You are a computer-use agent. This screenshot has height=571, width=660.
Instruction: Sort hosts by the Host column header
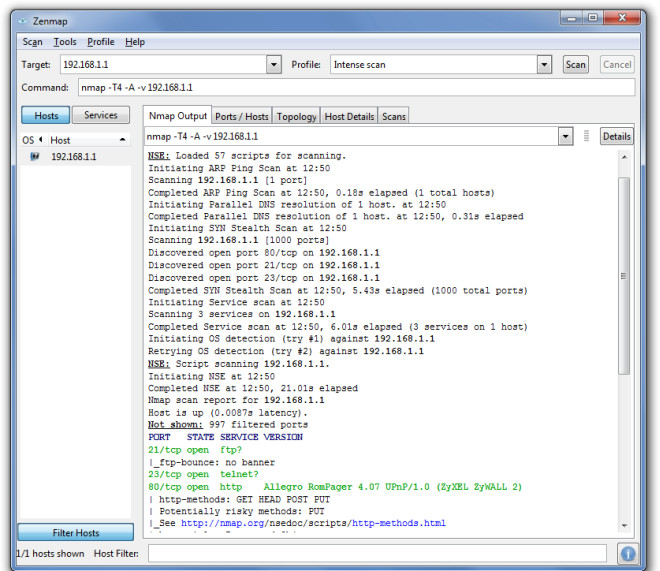pyautogui.click(x=88, y=140)
